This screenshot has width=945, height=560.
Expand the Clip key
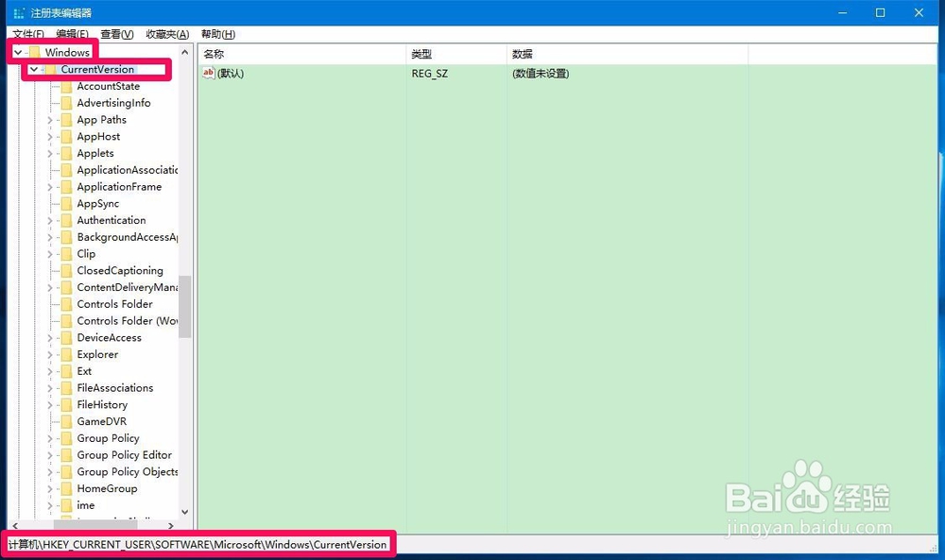pyautogui.click(x=50, y=255)
